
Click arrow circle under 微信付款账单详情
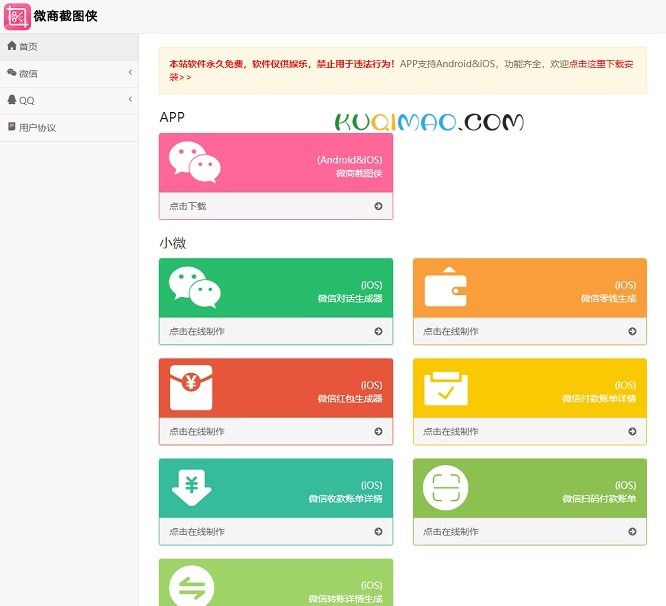[x=632, y=431]
